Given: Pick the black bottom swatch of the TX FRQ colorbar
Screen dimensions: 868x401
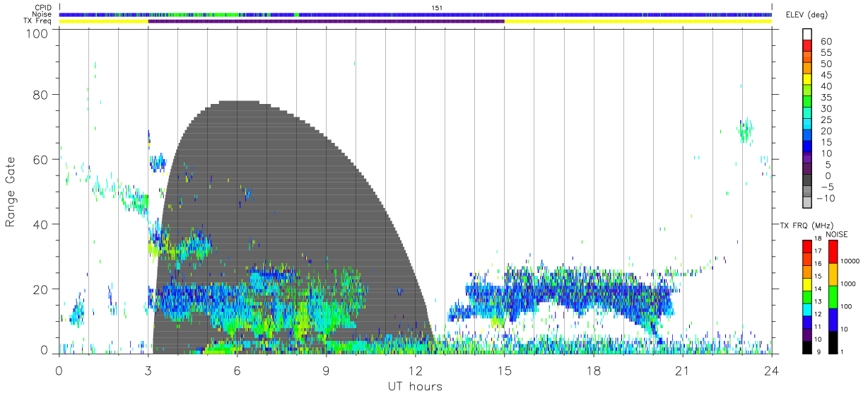Looking at the screenshot, I should click(x=808, y=346).
